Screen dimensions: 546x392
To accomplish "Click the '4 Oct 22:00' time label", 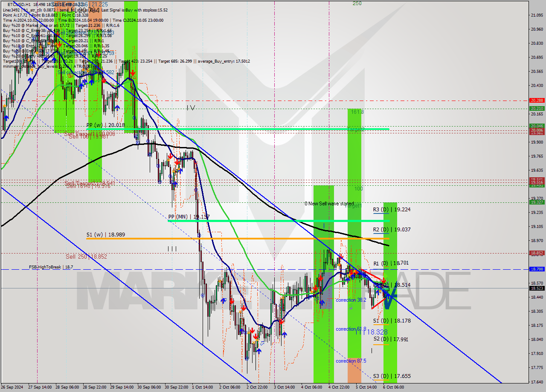I will click(340, 387).
